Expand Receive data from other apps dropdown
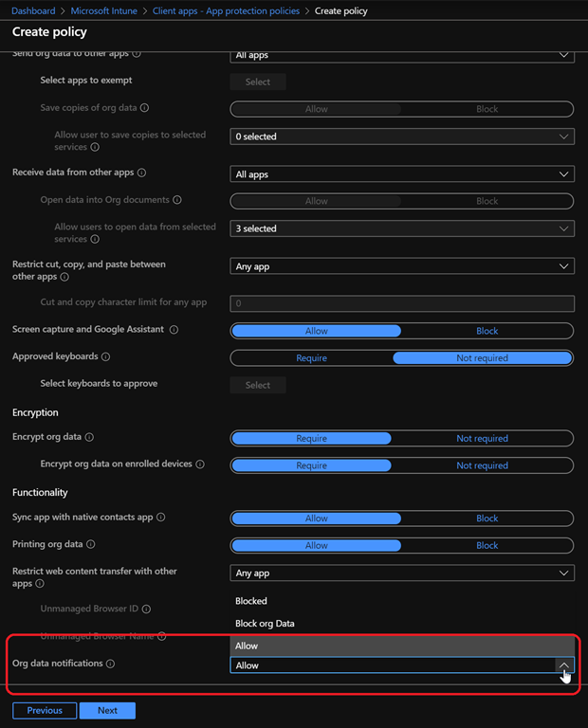This screenshot has width=588, height=728. (x=403, y=174)
